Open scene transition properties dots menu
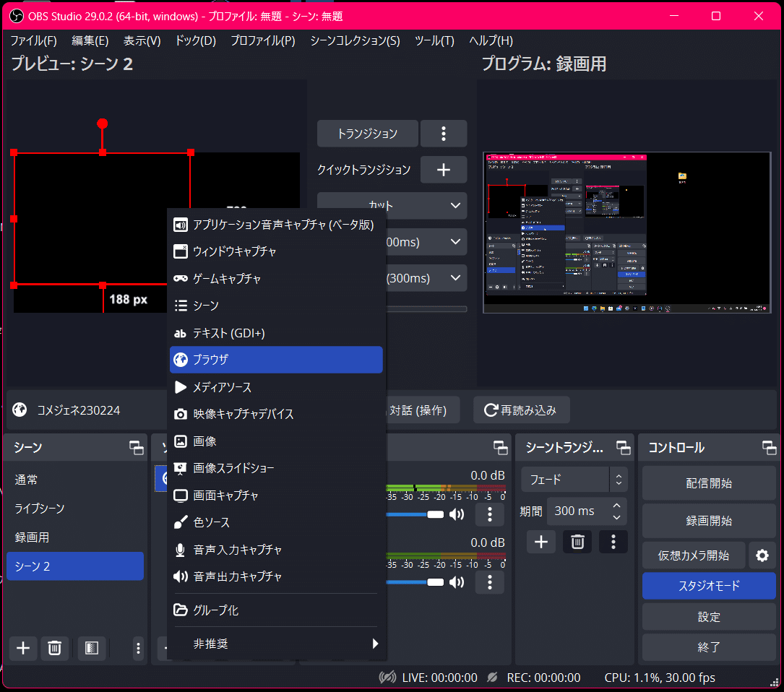The width and height of the screenshot is (784, 692). pos(613,542)
